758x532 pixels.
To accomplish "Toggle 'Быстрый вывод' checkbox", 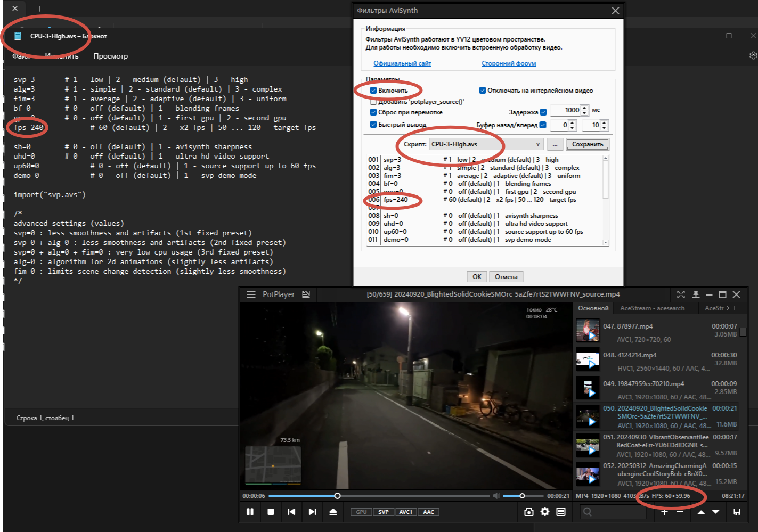I will (373, 125).
